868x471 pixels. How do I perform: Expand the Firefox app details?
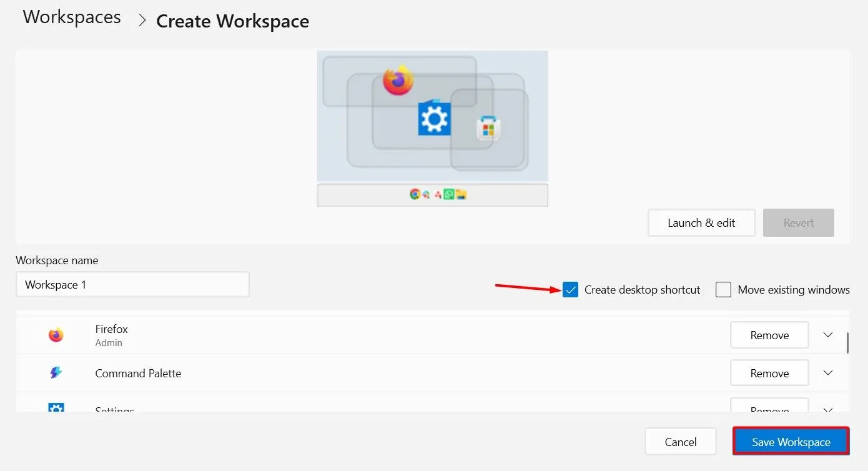[x=828, y=335]
